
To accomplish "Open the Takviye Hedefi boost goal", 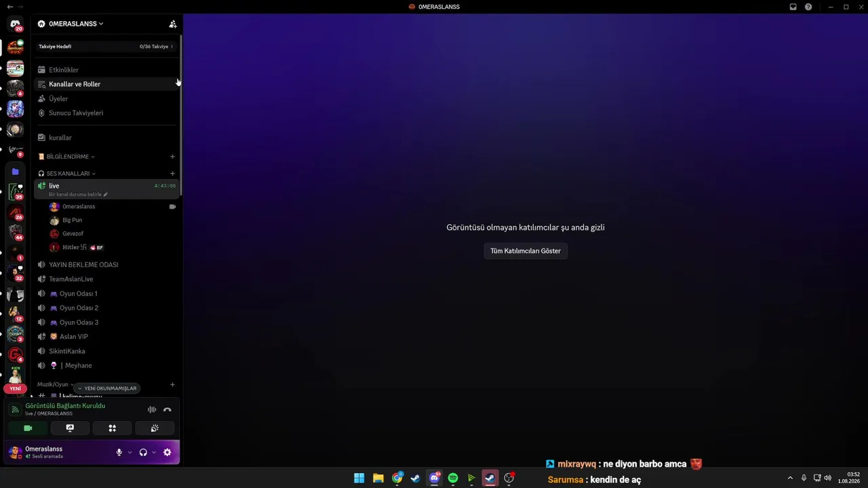I will click(106, 47).
